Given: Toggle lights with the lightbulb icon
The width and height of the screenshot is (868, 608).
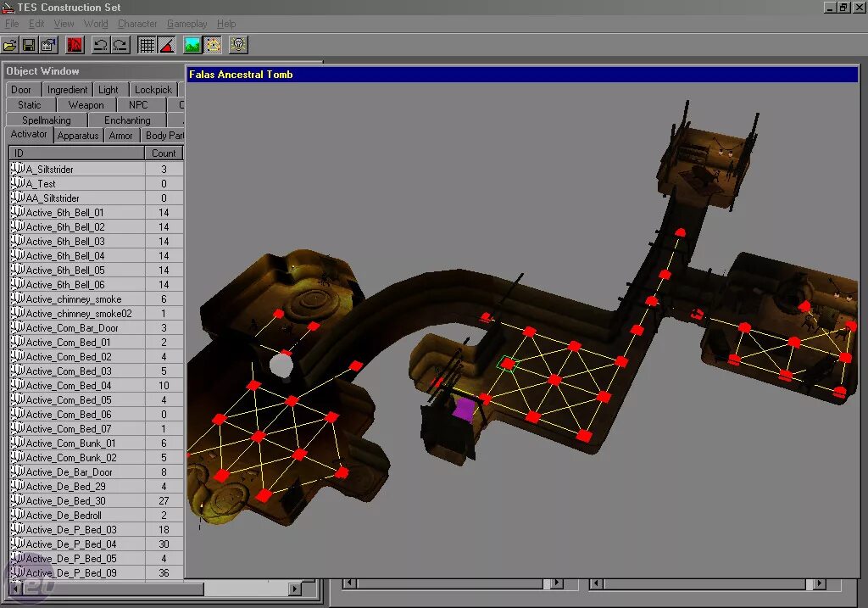Looking at the screenshot, I should click(x=238, y=45).
